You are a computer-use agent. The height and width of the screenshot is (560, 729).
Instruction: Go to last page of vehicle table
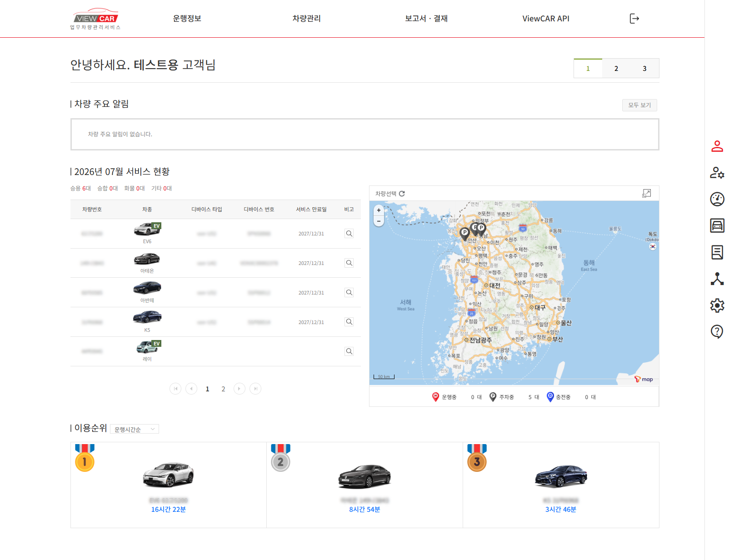tap(255, 389)
